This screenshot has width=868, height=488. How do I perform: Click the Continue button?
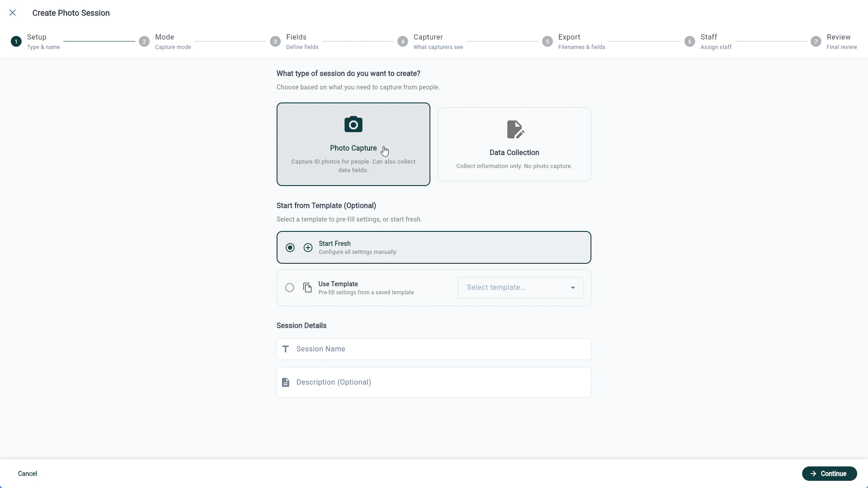[x=829, y=474]
